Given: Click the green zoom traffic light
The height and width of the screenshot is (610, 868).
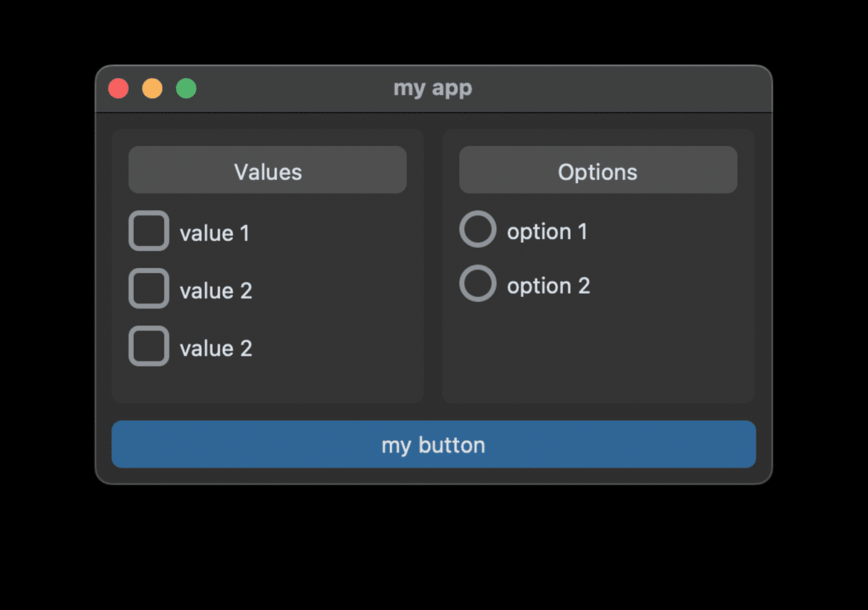Looking at the screenshot, I should click(x=186, y=88).
